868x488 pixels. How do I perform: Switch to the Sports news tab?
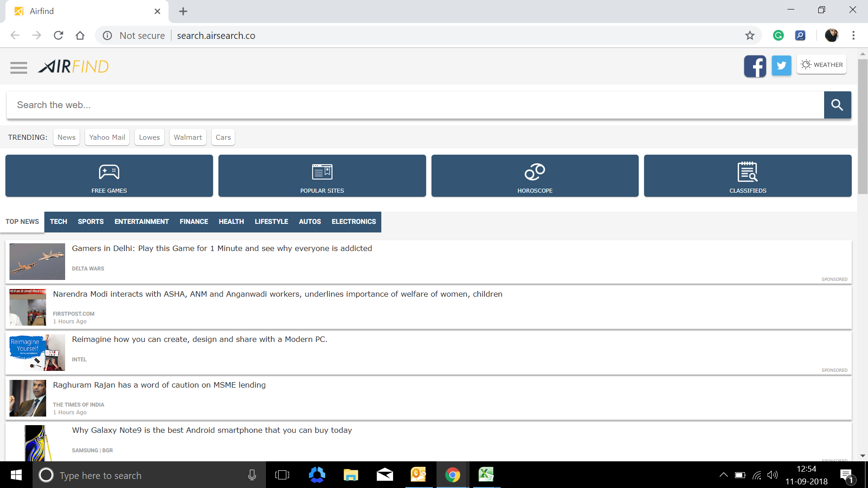tap(90, 222)
